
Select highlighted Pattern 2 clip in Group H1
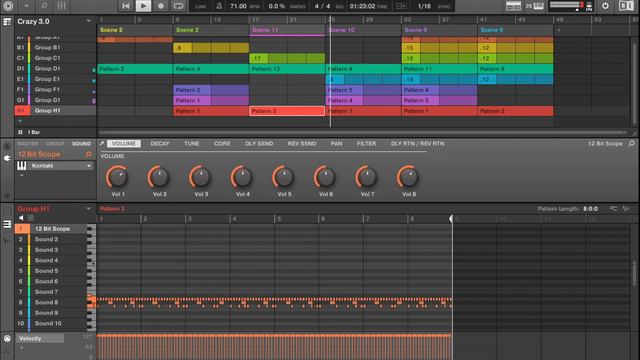[287, 111]
